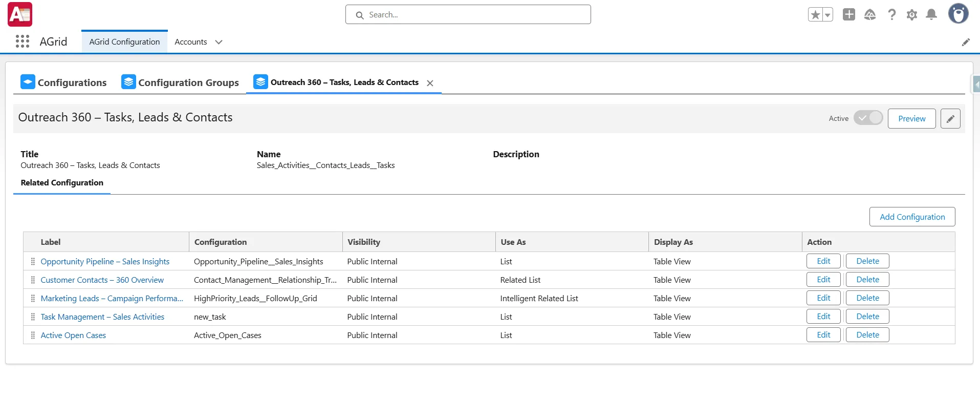This screenshot has height=420, width=980.
Task: Edit the Active Open Cases row
Action: coord(824,334)
